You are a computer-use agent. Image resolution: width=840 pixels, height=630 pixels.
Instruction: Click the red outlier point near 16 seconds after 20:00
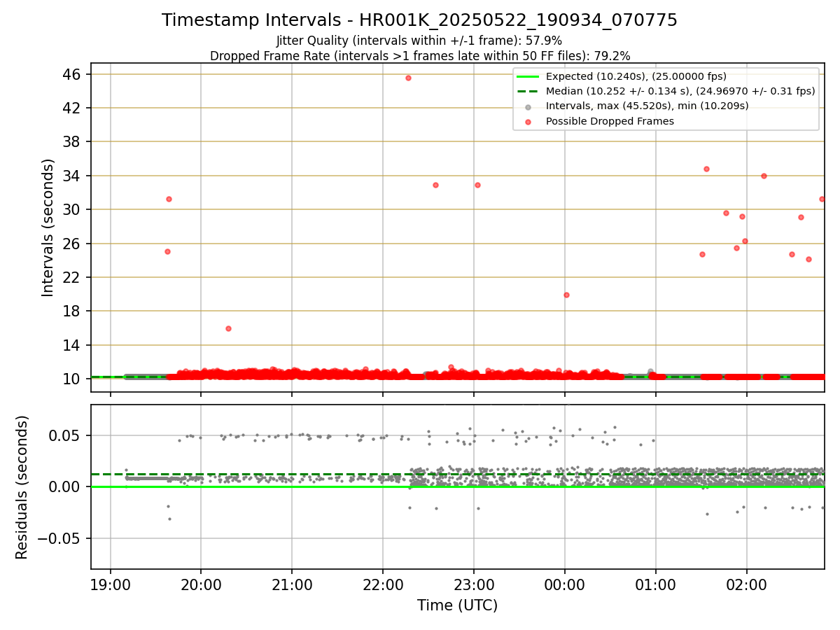coord(228,328)
